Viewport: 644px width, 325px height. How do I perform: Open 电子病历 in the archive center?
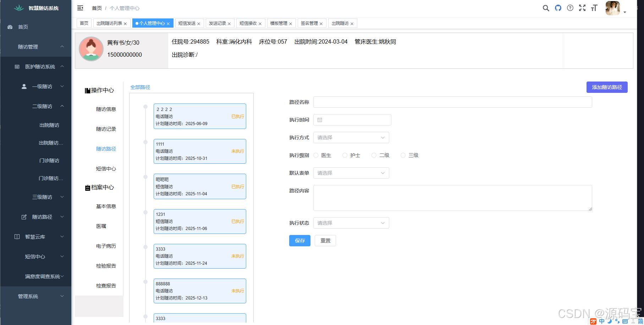click(106, 246)
